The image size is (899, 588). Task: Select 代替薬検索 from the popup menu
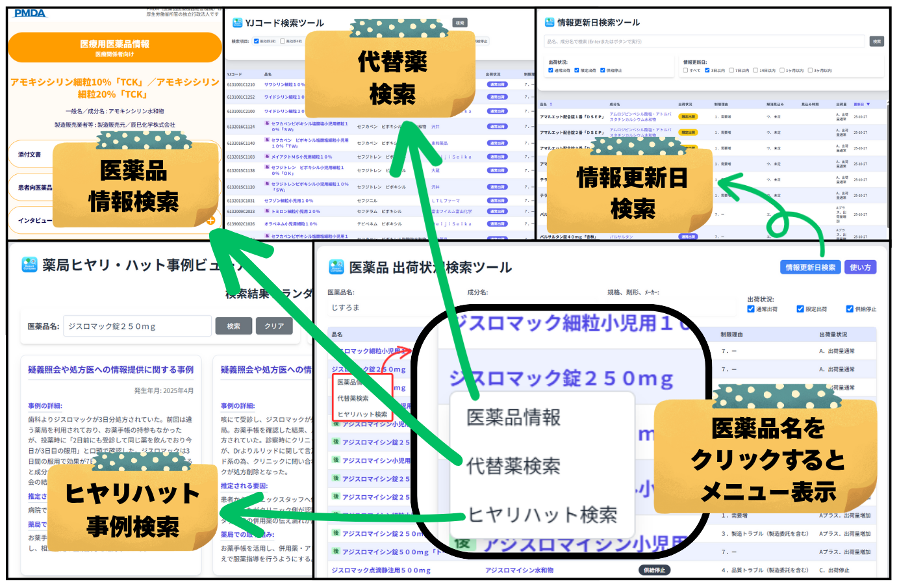(513, 467)
